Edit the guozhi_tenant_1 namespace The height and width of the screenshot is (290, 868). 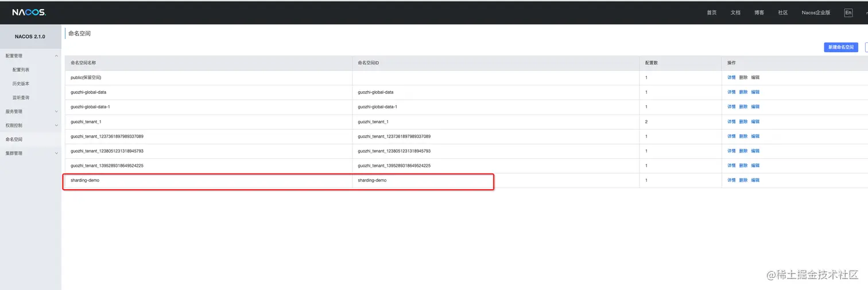pyautogui.click(x=755, y=122)
